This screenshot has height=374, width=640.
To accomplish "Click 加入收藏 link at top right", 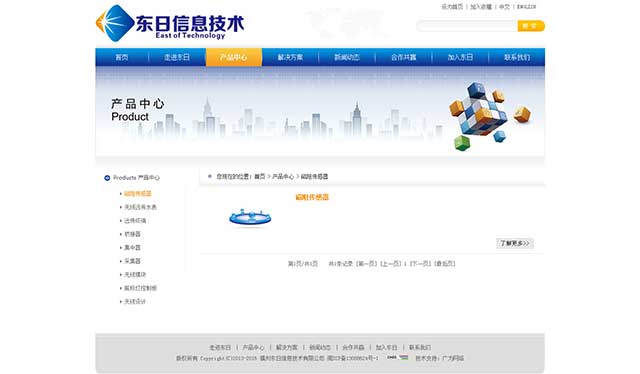I will (x=481, y=7).
